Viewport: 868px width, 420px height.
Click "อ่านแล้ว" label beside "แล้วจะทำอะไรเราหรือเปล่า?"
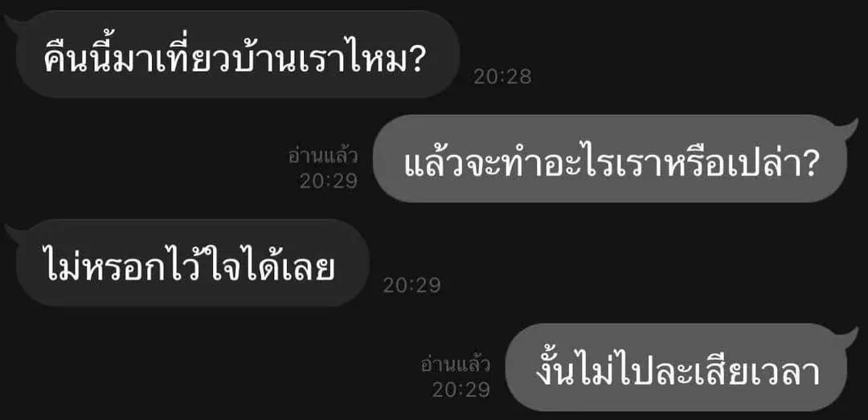(x=323, y=156)
